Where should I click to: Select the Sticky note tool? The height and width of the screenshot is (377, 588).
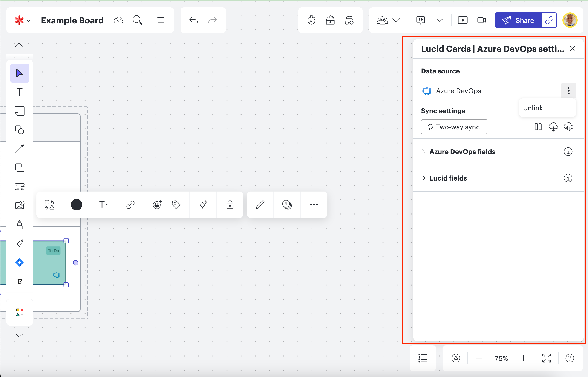20,111
